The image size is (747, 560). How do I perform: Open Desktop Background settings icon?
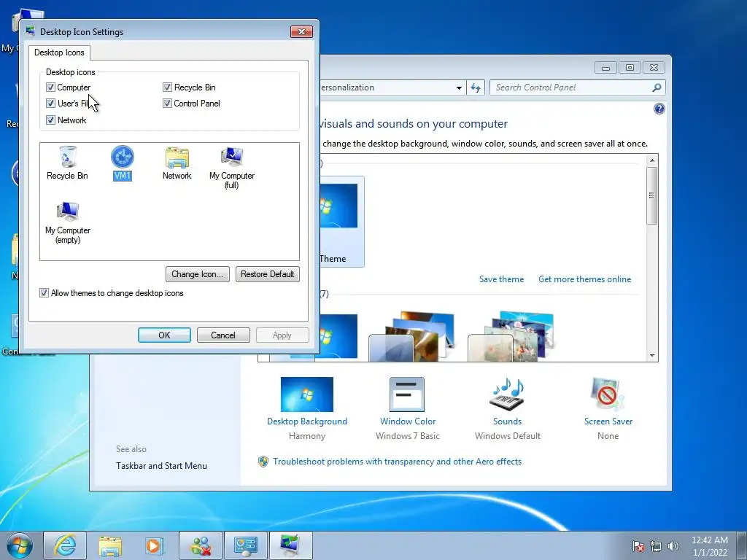point(307,394)
